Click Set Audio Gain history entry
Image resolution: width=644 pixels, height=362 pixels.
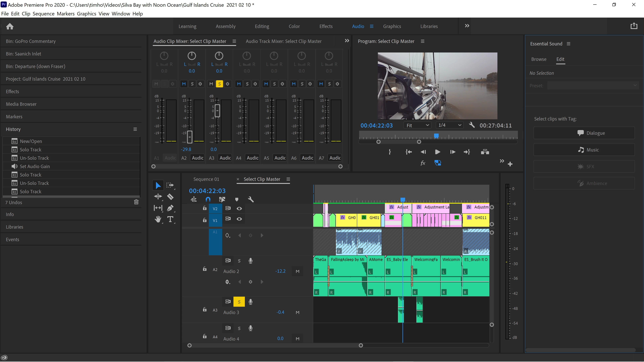coord(35,166)
